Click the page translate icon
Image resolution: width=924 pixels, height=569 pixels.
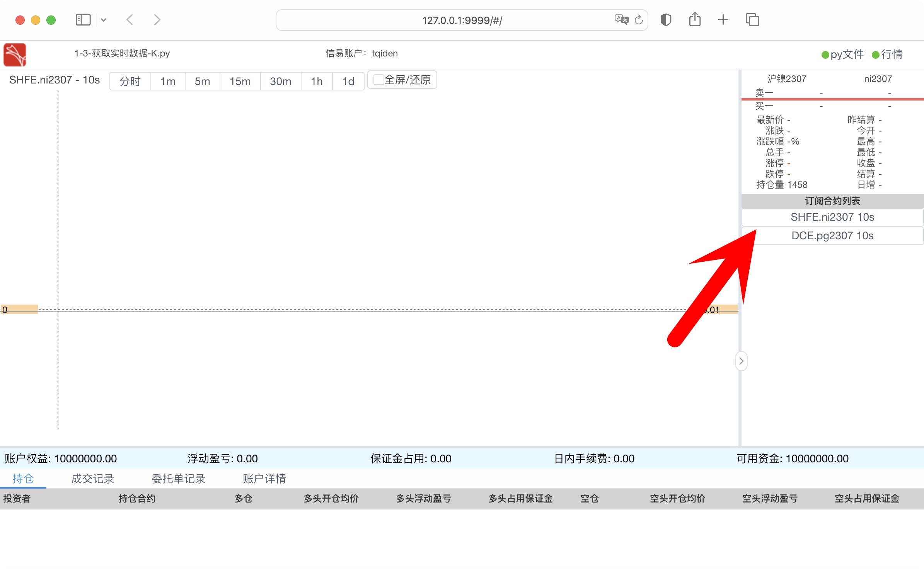(x=621, y=20)
